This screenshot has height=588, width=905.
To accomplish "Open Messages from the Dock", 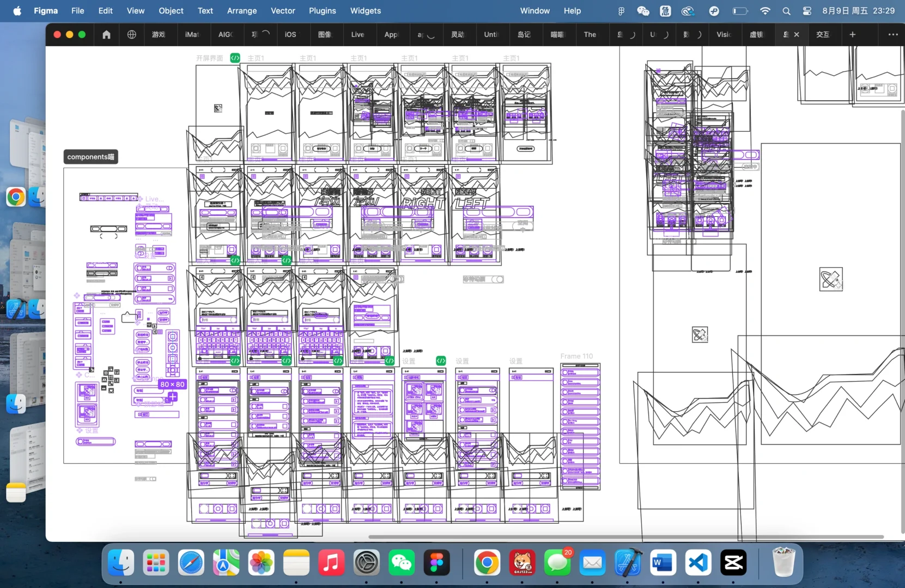I will pyautogui.click(x=557, y=563).
